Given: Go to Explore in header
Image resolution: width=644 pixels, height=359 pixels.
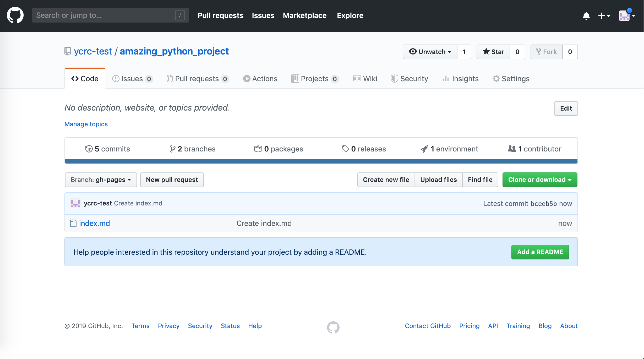Looking at the screenshot, I should click(350, 15).
